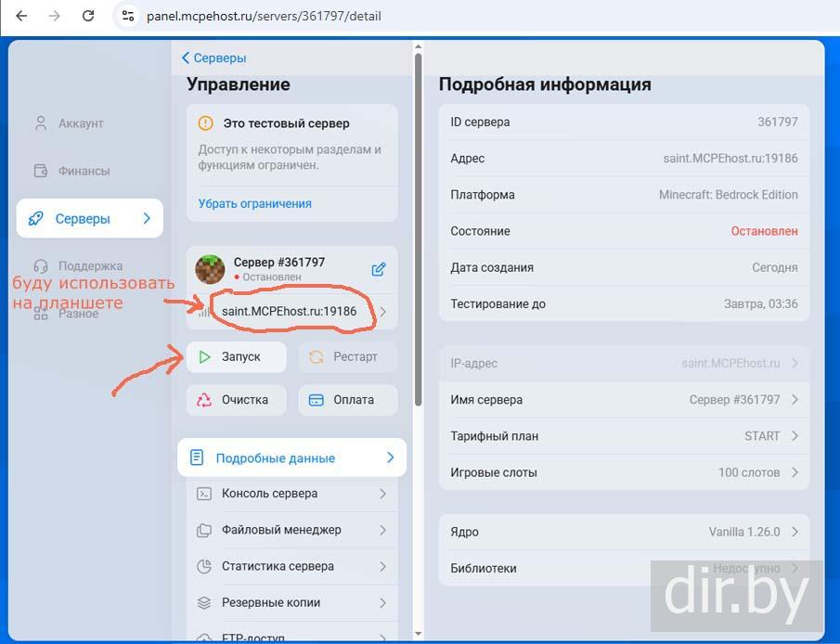Expand Игровые слоты 100 слотов chevron
840x644 pixels.
795,472
